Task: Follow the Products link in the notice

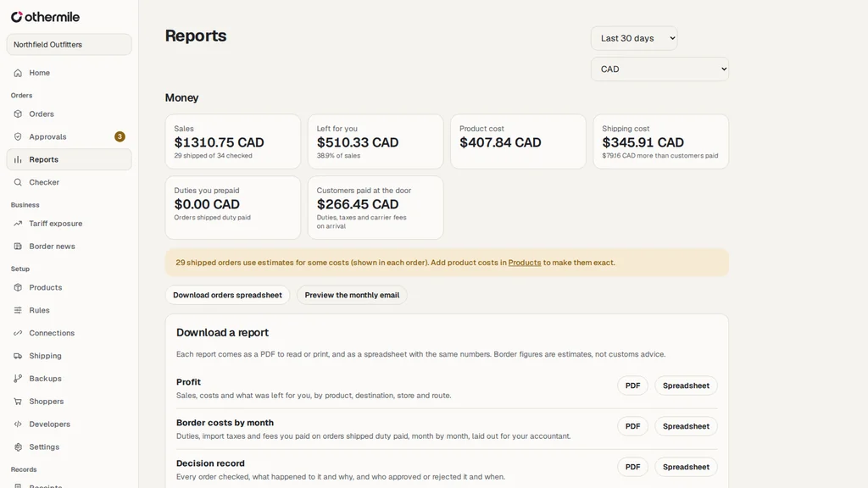Action: 524,263
